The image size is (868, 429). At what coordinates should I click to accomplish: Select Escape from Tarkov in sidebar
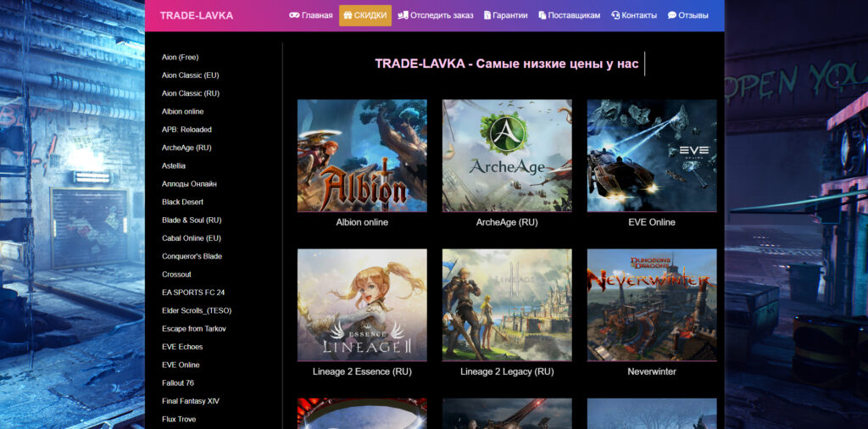coord(194,328)
